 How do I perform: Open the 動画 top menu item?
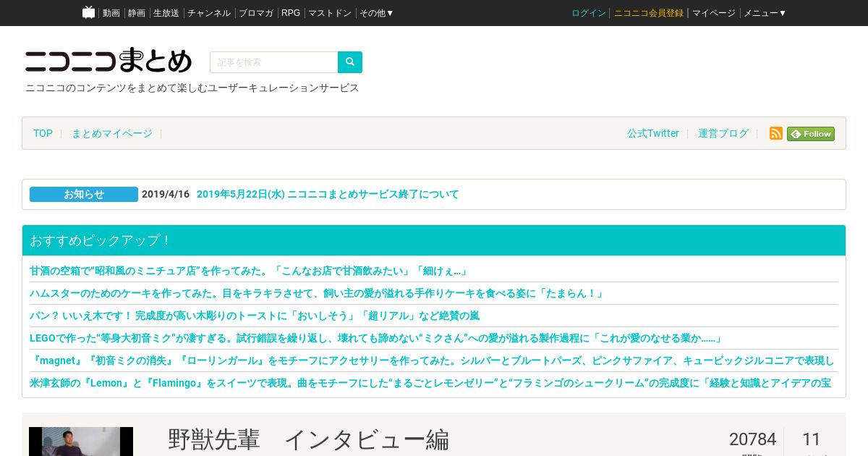coord(111,13)
